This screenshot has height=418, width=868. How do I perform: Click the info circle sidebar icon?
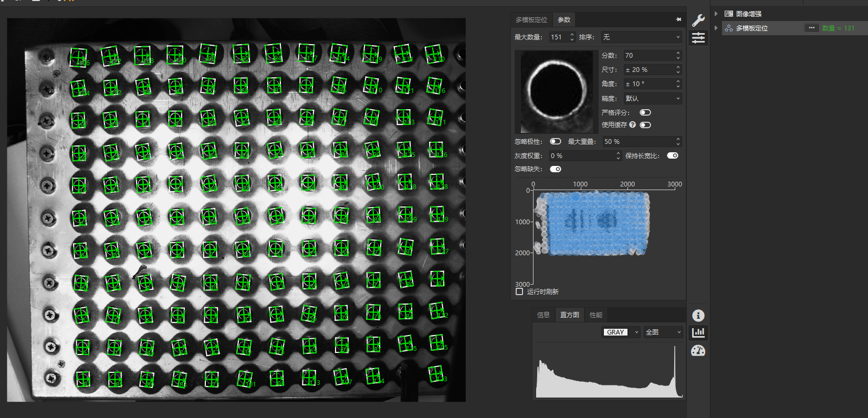tap(698, 315)
